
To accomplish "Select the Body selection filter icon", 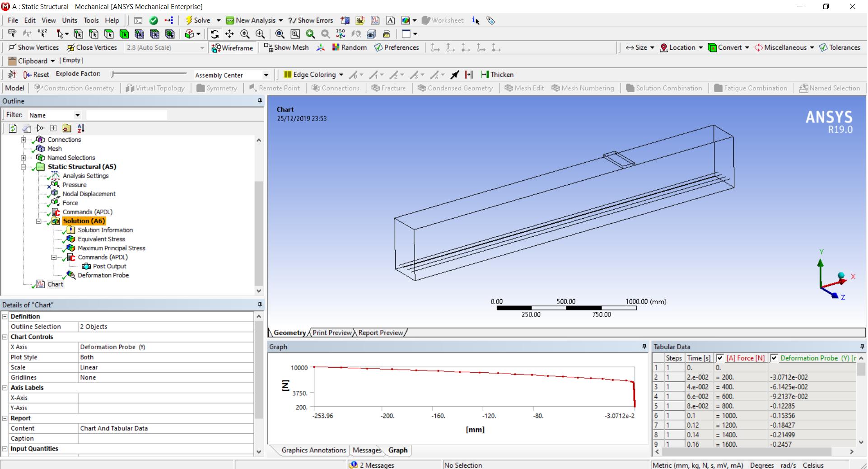I will [124, 34].
